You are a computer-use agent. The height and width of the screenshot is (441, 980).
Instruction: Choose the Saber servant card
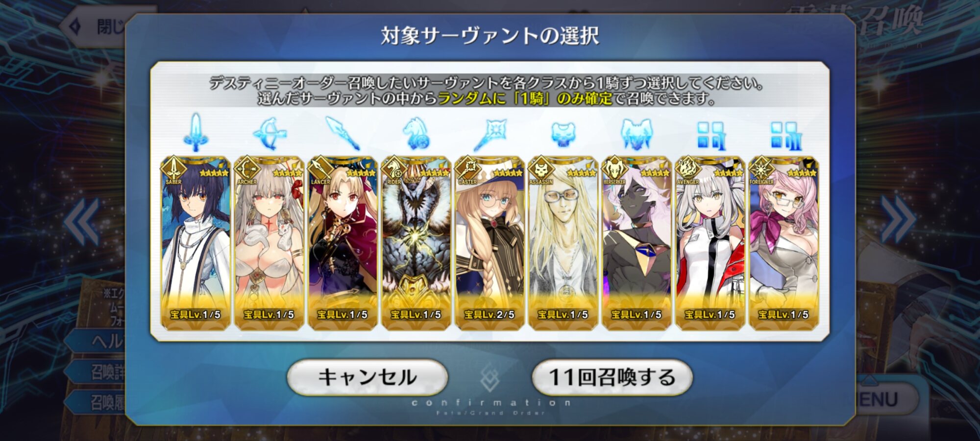click(196, 244)
